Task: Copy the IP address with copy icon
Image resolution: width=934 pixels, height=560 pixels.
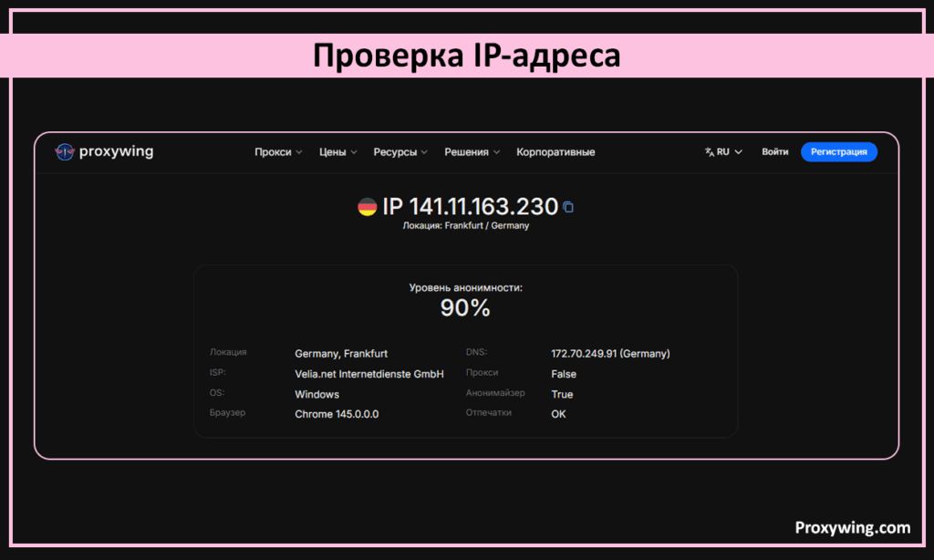Action: (568, 207)
